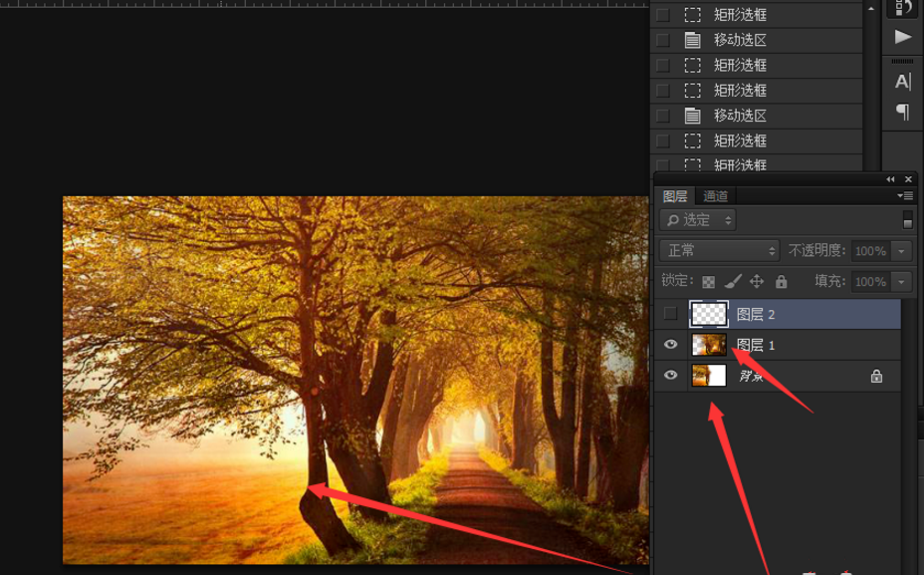924x575 pixels.
Task: Select the lock transparent pixels icon
Action: (709, 282)
